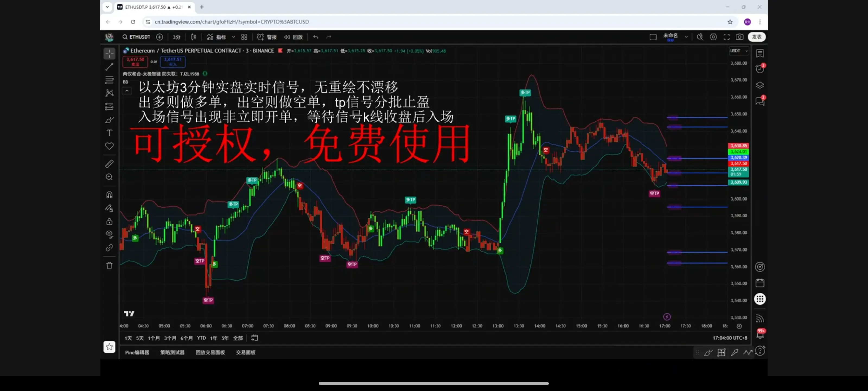Click the blue 3,617.51 buy button

pos(173,62)
